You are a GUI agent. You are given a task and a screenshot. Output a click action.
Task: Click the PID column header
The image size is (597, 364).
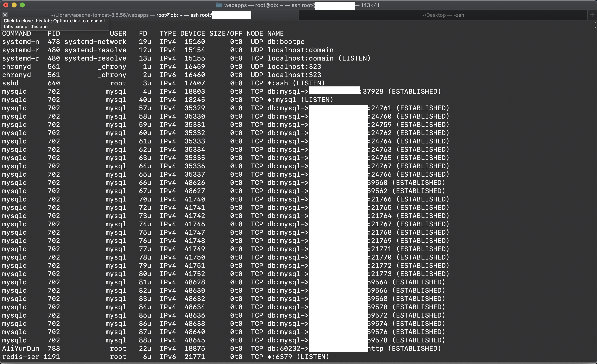pos(54,33)
